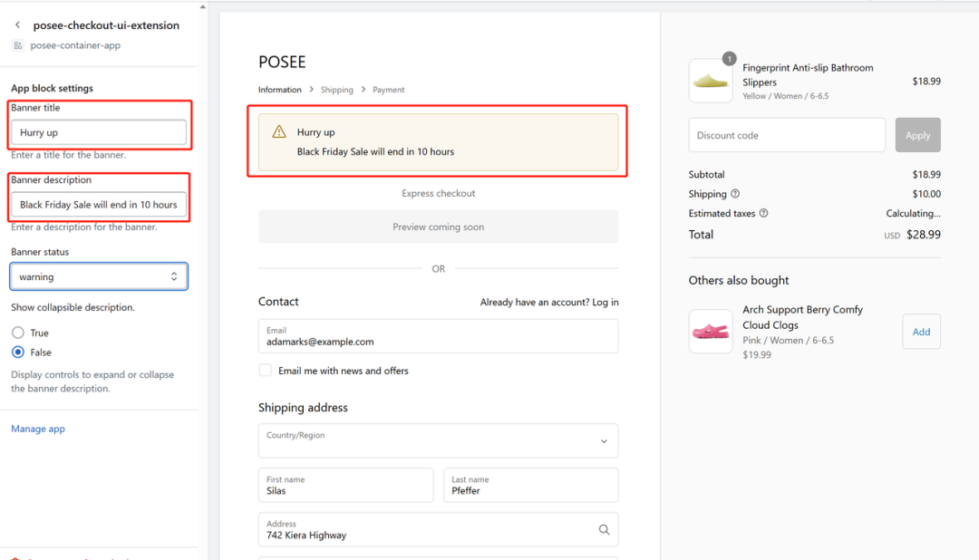Image resolution: width=979 pixels, height=560 pixels.
Task: Open the pink clogs product thumbnail
Action: click(711, 332)
